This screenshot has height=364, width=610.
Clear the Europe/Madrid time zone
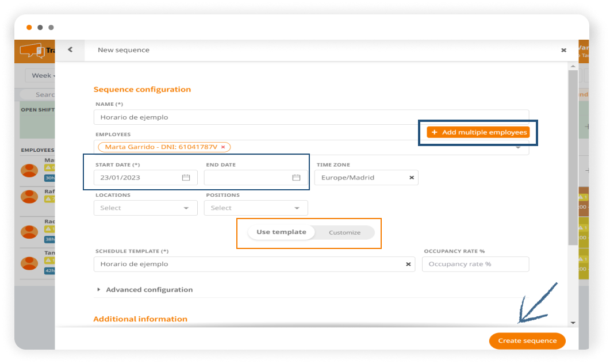coord(412,178)
